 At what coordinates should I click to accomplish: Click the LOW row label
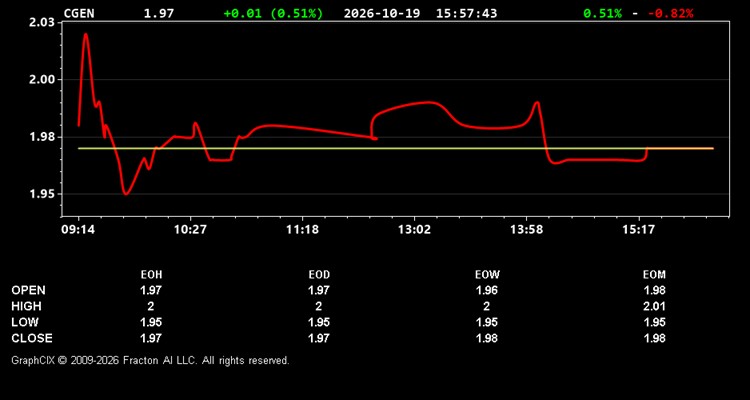pos(24,322)
